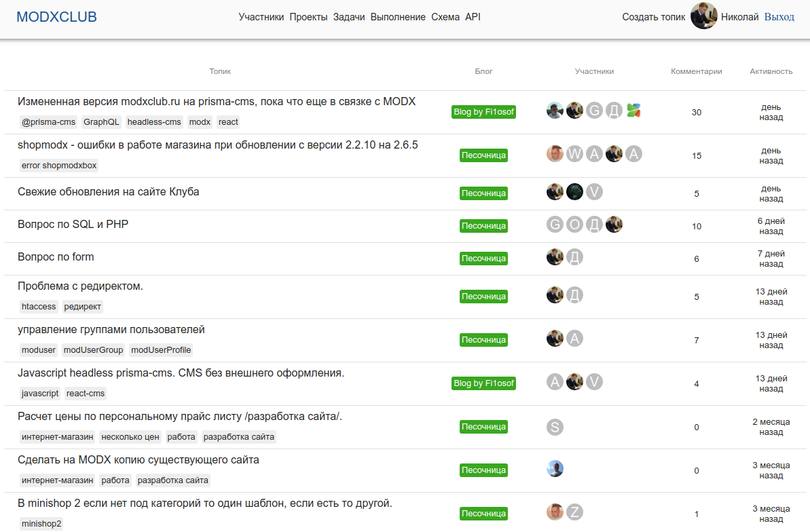Click the Активность column header
Screen dimensions: 810x532
pos(771,71)
